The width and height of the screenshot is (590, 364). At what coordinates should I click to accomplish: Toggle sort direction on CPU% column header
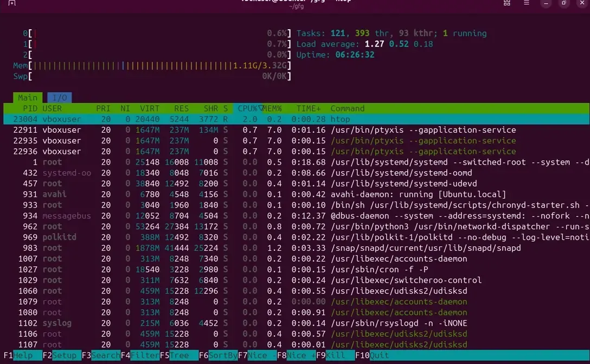pos(247,108)
